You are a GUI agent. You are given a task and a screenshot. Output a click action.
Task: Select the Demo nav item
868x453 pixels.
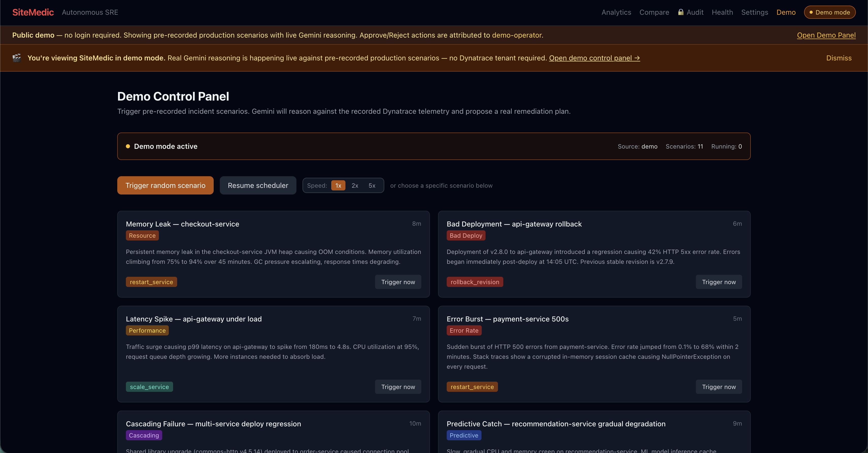pyautogui.click(x=786, y=12)
